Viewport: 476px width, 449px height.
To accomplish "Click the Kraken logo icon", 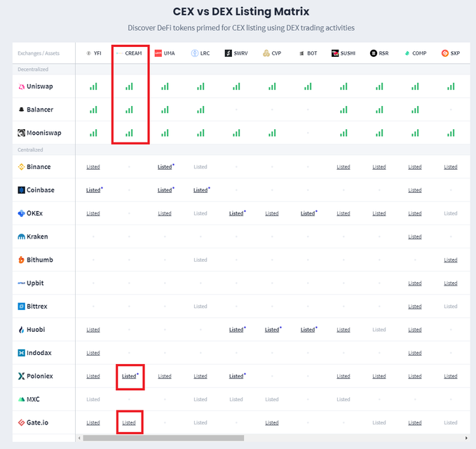I will [x=21, y=236].
